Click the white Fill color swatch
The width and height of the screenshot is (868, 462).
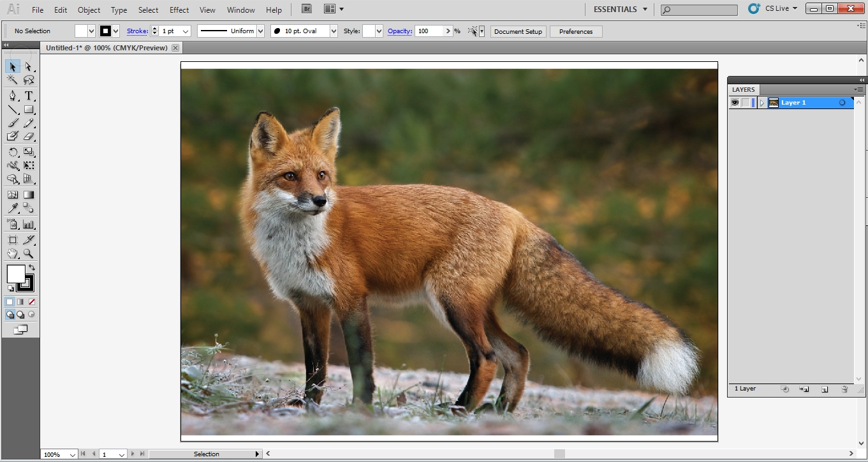tap(15, 274)
